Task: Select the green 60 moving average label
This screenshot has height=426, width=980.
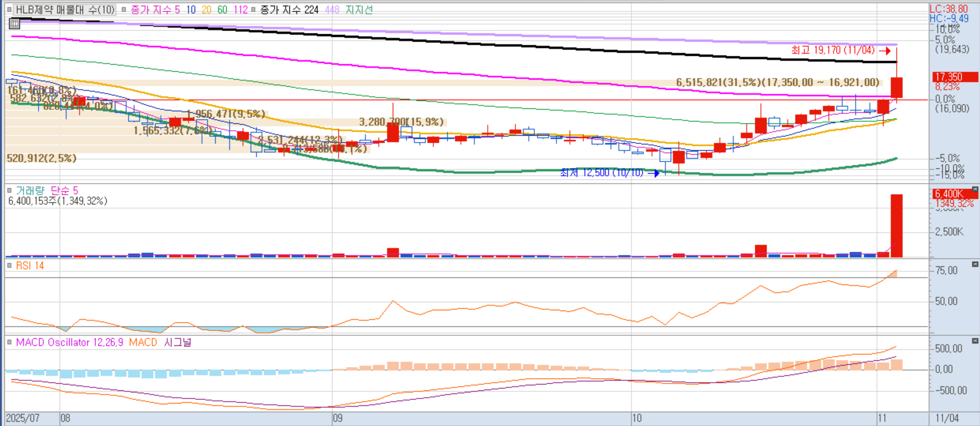Action: click(x=223, y=9)
